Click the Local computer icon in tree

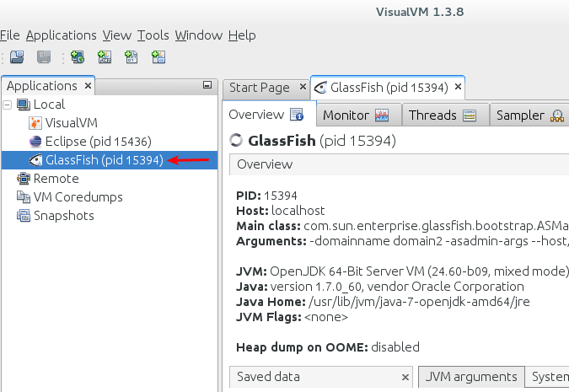[x=24, y=105]
